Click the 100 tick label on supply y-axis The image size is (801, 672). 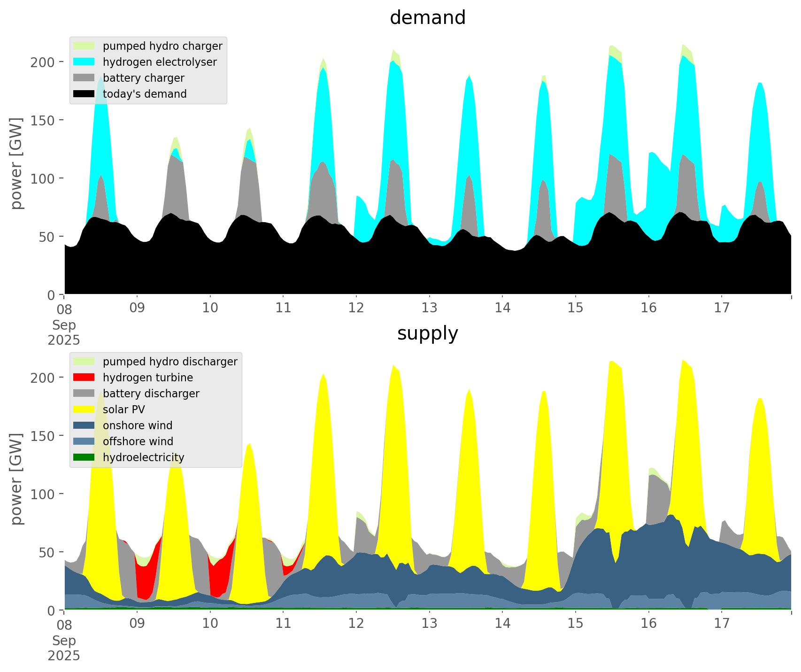click(43, 494)
